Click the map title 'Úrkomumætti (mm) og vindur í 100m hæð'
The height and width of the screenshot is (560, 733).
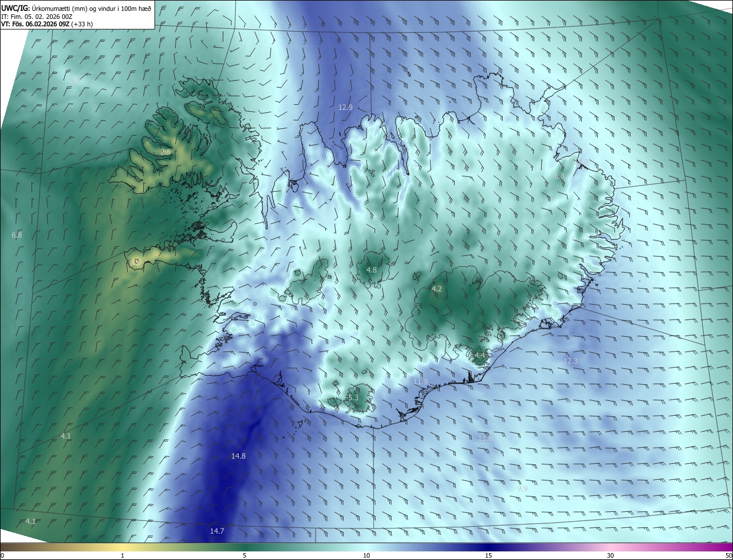(91, 8)
